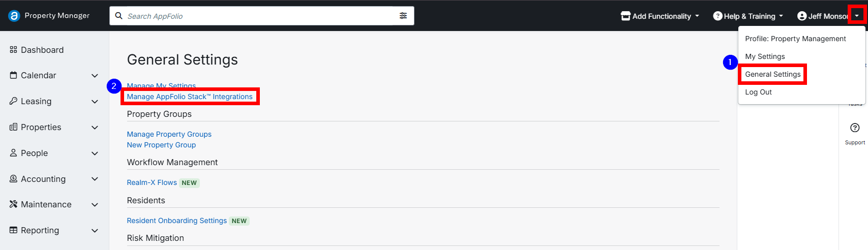Screen dimensions: 868x250
Task: Select General Settings menu entry
Action: 772,74
